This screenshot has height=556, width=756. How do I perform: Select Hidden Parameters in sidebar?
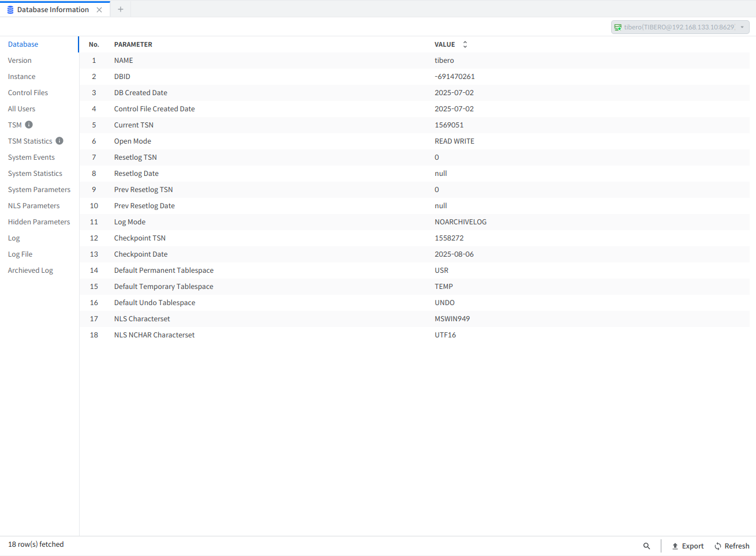coord(39,222)
